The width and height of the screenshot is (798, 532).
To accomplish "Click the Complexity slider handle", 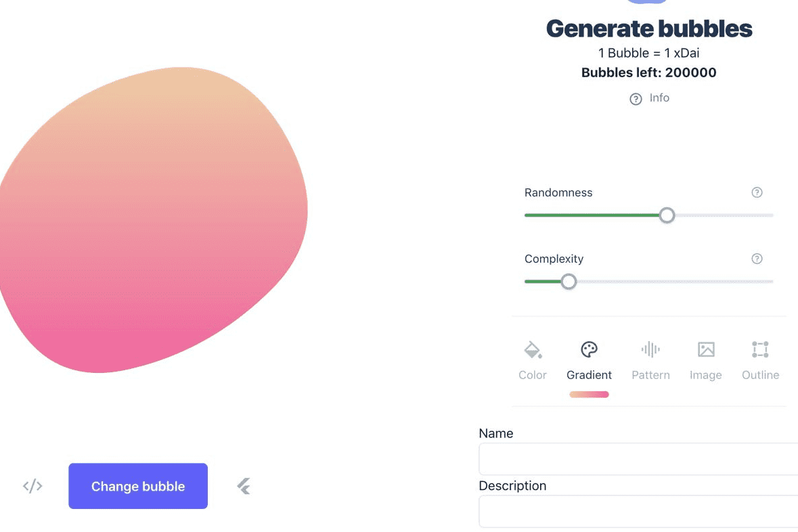I will pyautogui.click(x=569, y=282).
